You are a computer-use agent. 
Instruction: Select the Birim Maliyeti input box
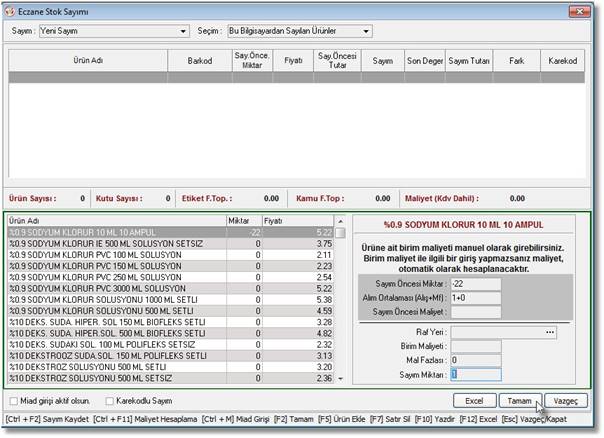click(475, 346)
